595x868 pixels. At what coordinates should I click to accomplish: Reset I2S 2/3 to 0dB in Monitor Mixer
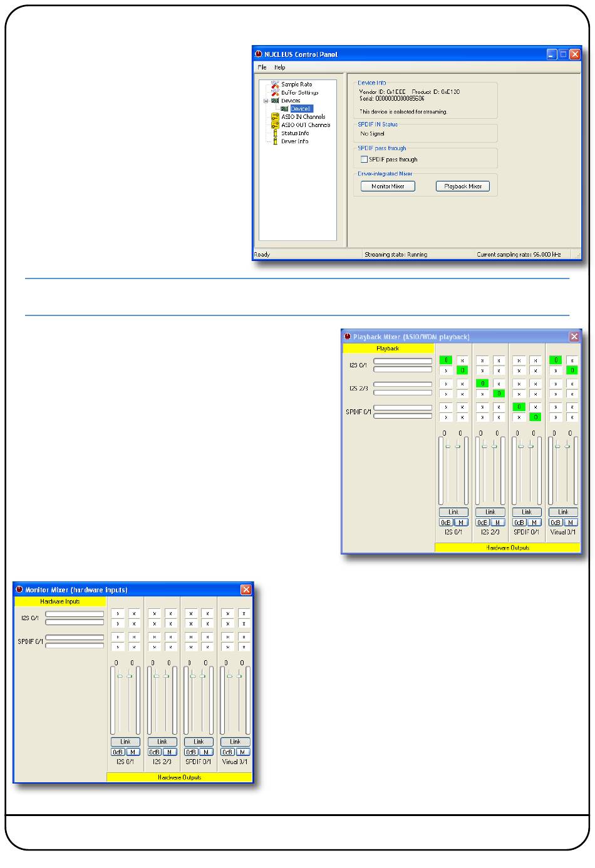154,752
